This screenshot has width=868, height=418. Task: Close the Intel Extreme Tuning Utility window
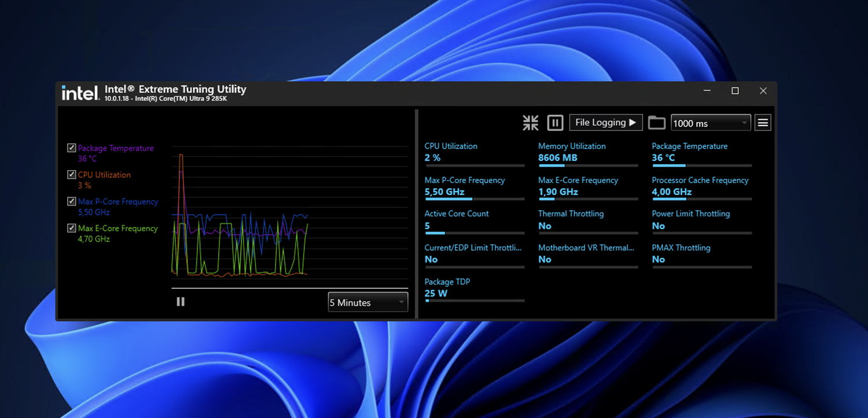coord(763,91)
